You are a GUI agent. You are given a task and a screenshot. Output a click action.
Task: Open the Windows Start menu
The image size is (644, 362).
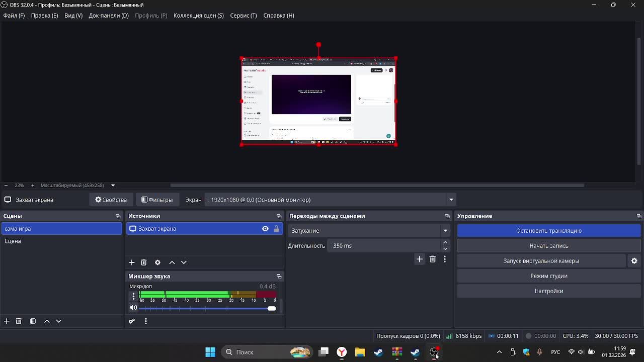tap(210, 352)
